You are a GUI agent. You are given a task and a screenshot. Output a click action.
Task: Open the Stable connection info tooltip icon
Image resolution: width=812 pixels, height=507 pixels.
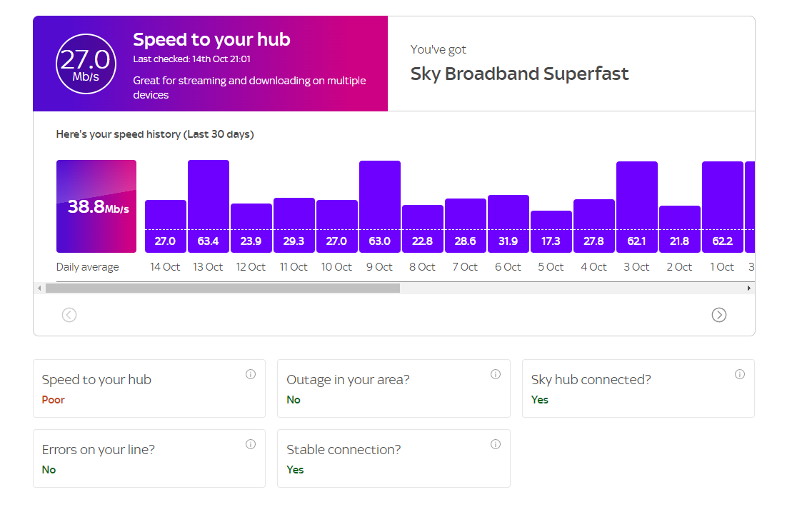pyautogui.click(x=495, y=443)
